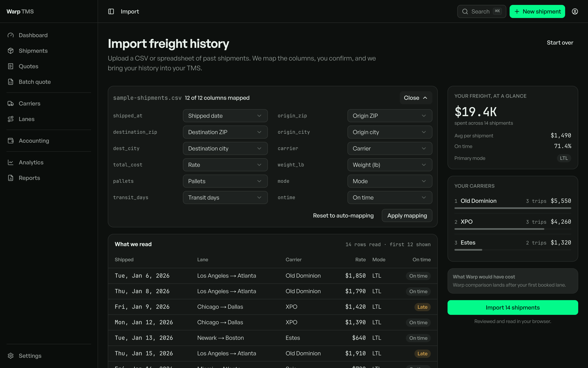Image resolution: width=588 pixels, height=368 pixels.
Task: Click the Carrier column header
Action: coord(294,260)
